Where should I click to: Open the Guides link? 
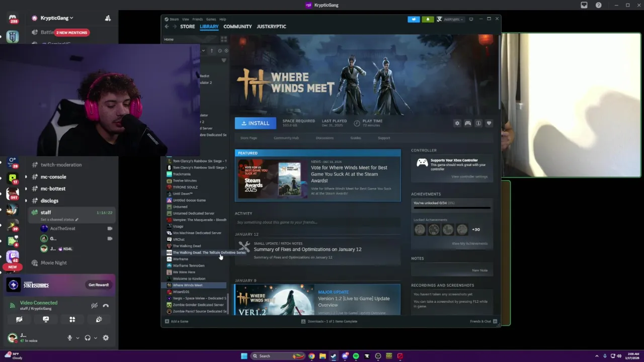pyautogui.click(x=356, y=138)
